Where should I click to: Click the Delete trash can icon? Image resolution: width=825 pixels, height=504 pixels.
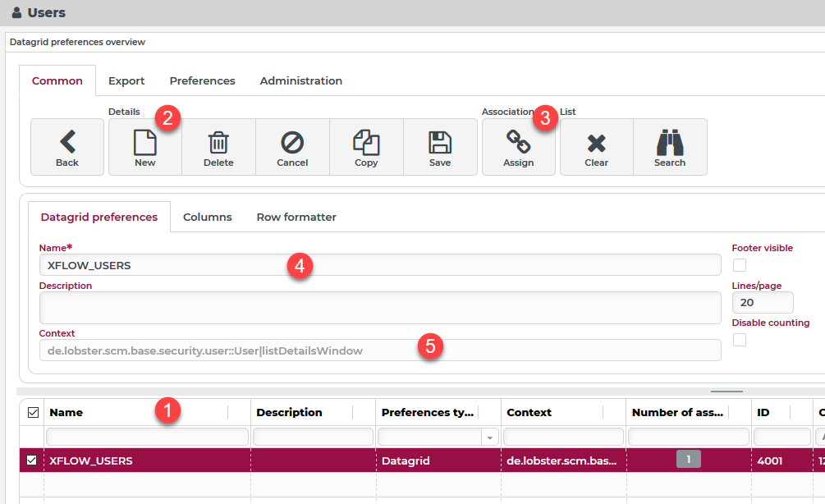(218, 143)
